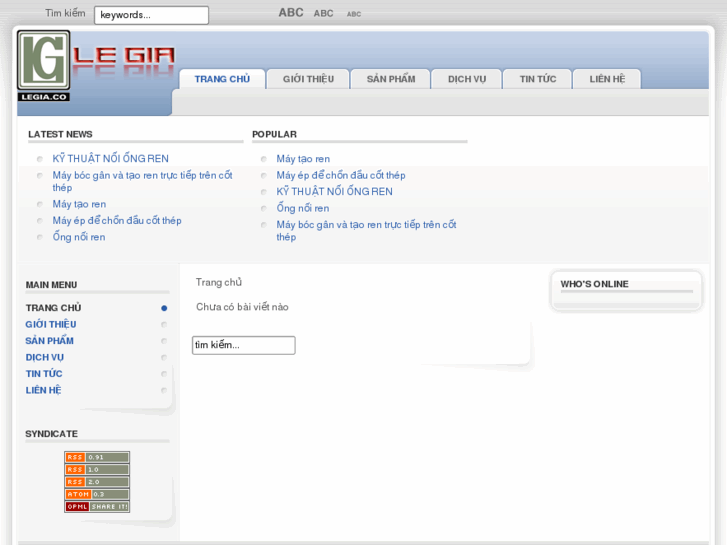Focus the top keywords search field
This screenshot has height=545, width=727.
[x=152, y=15]
